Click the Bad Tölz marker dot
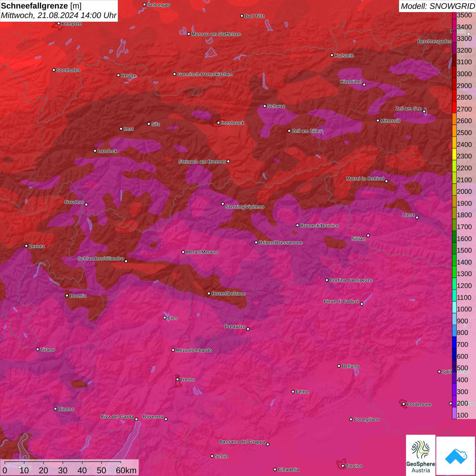476x476 pixels. (x=242, y=16)
